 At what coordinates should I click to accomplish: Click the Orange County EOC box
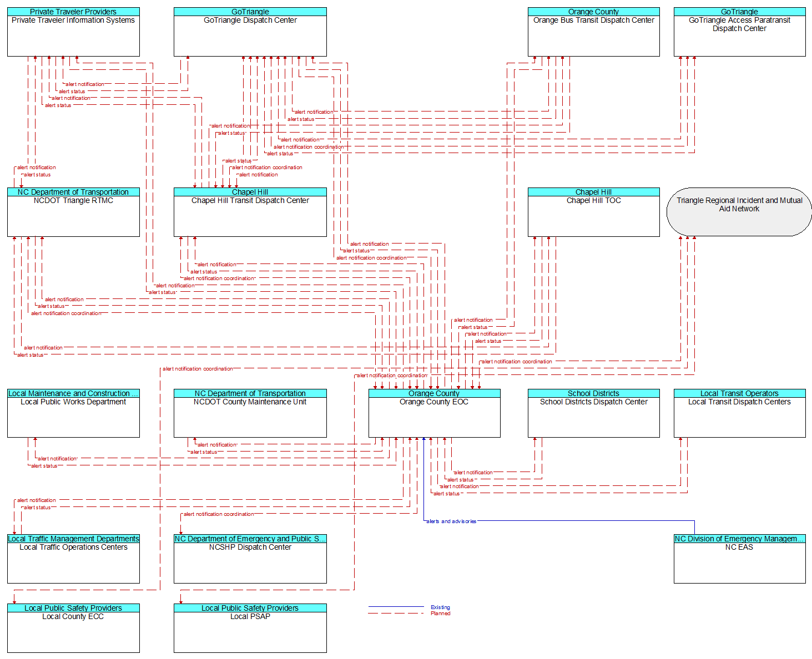(434, 413)
